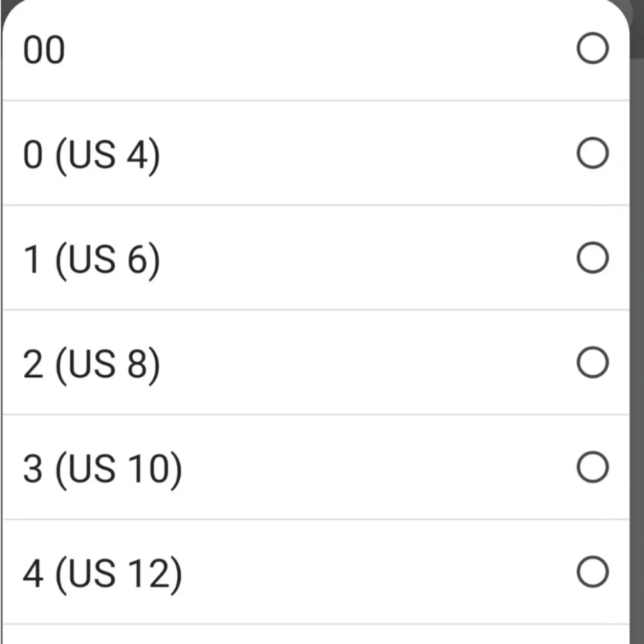Select the 00 size radio button

click(592, 48)
